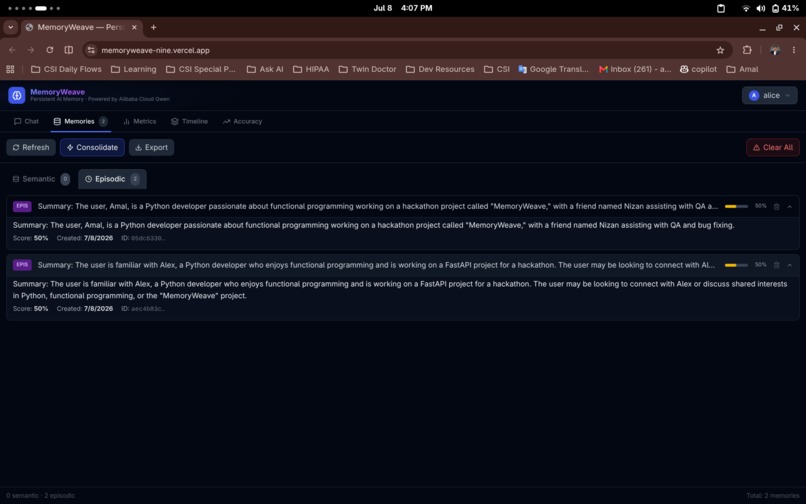Close the MemoryWeave browser tab
Viewport: 806px width, 504px height.
[x=134, y=27]
